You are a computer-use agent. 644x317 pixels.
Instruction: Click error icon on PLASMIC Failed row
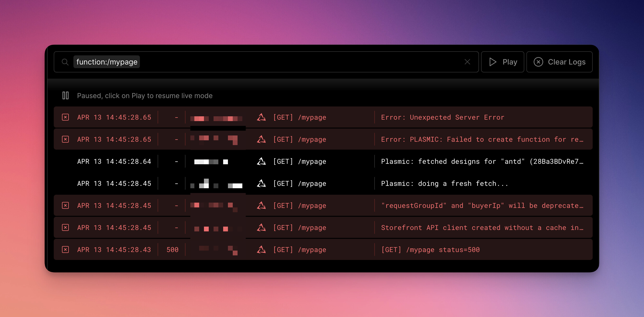66,139
